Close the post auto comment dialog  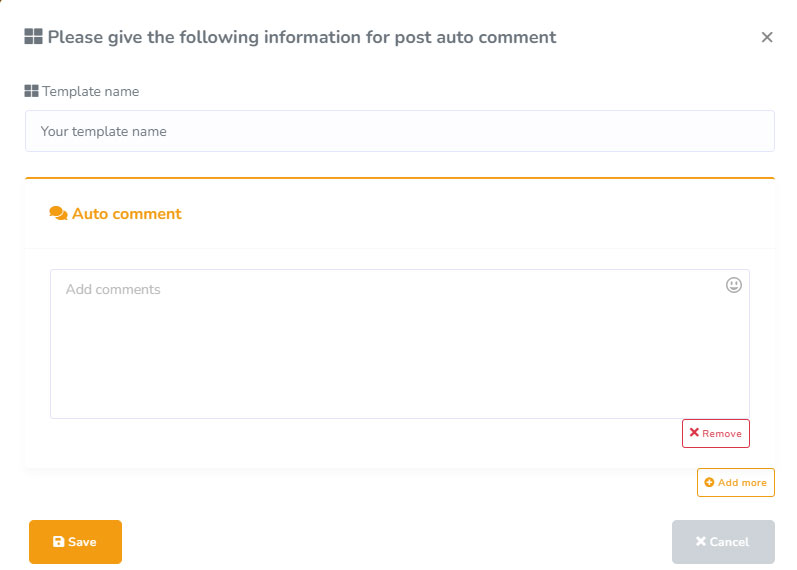767,37
